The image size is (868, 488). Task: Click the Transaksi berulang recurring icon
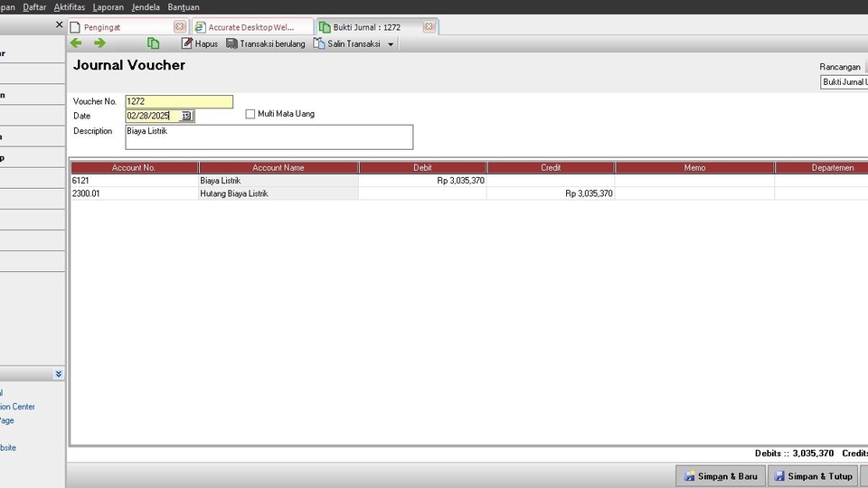[232, 43]
